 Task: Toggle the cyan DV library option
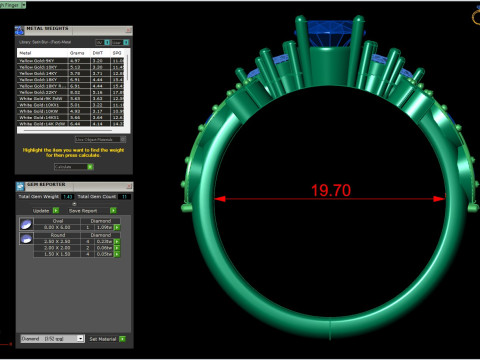pyautogui.click(x=107, y=42)
